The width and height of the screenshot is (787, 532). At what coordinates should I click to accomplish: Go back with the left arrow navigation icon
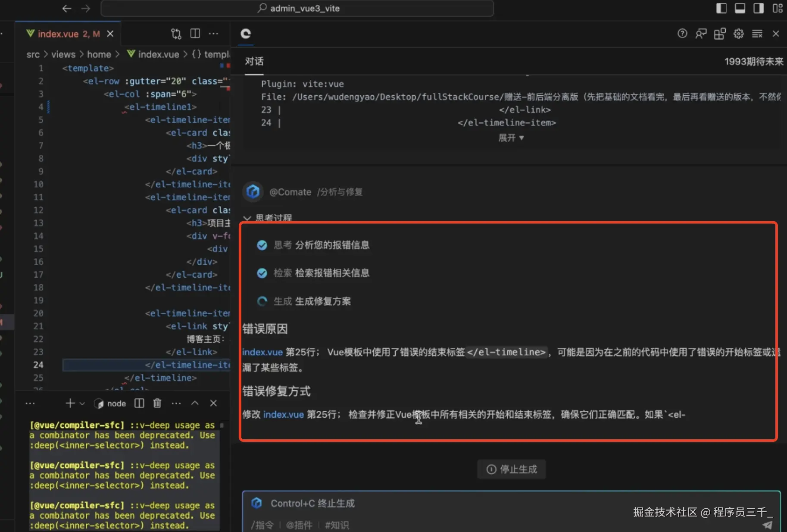[66, 9]
